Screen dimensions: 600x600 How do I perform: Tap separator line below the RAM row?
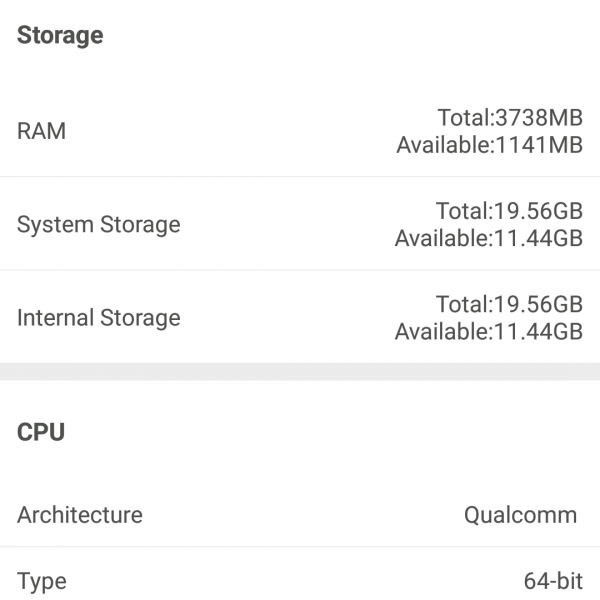(300, 177)
